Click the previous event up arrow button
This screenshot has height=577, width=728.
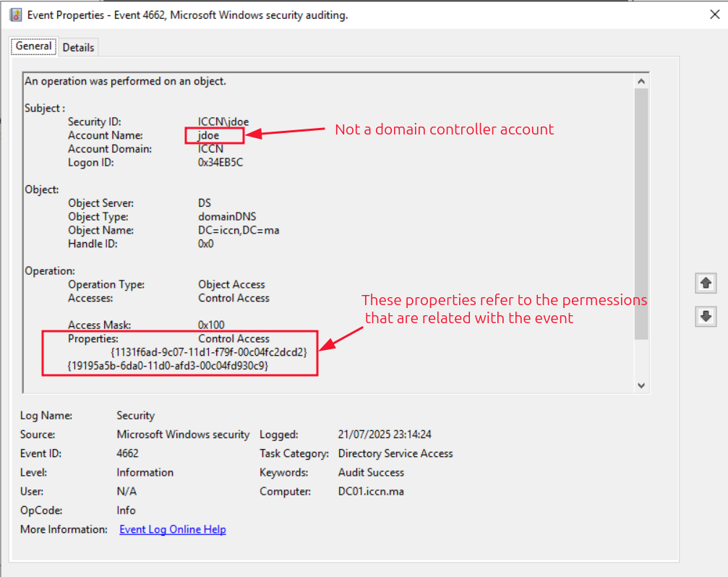[706, 283]
